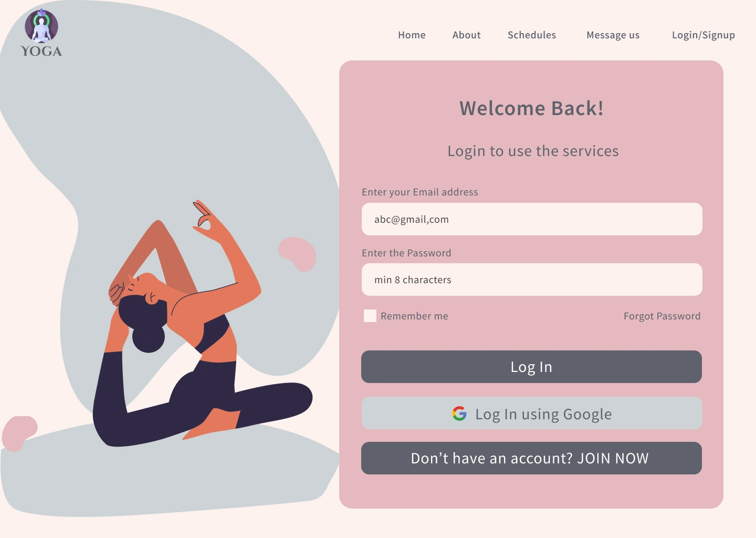Click Don't have an account? JOIN NOW
Viewport: 756px width, 538px height.
[531, 458]
